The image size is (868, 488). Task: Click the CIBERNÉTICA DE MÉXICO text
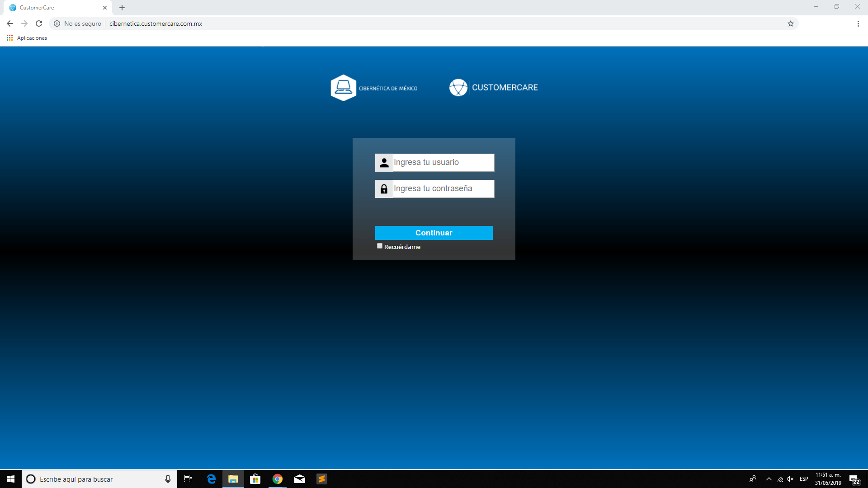coord(388,88)
